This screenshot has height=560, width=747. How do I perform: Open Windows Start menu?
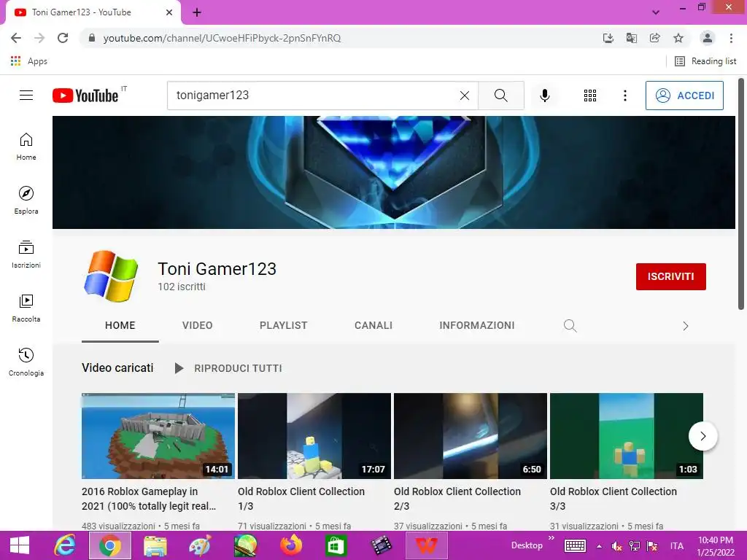point(20,545)
